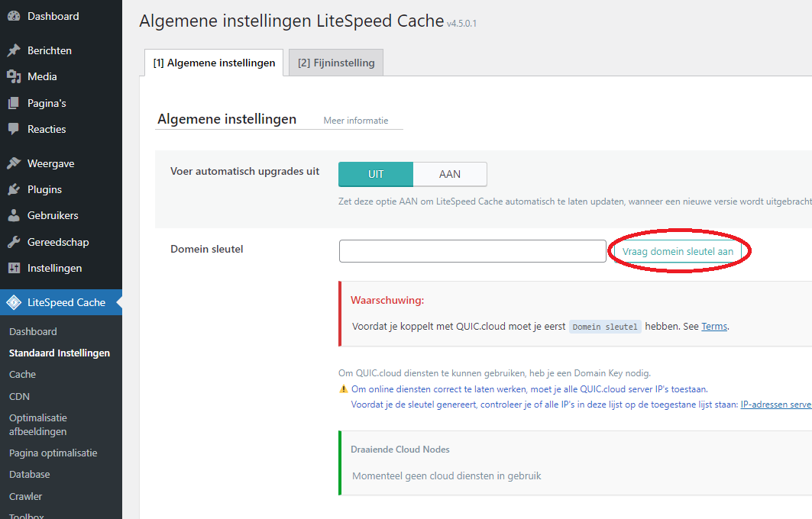The image size is (812, 519).
Task: Select the Instellingen sliders icon
Action: tap(14, 268)
